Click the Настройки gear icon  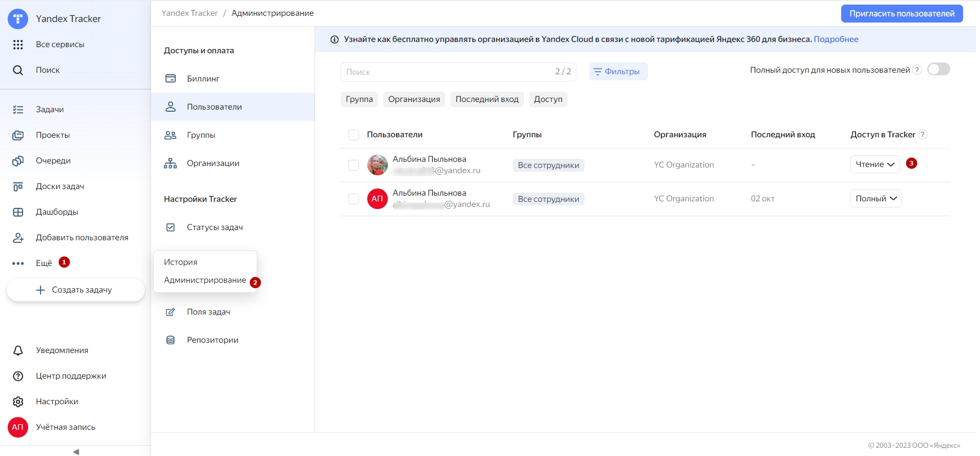(x=18, y=402)
